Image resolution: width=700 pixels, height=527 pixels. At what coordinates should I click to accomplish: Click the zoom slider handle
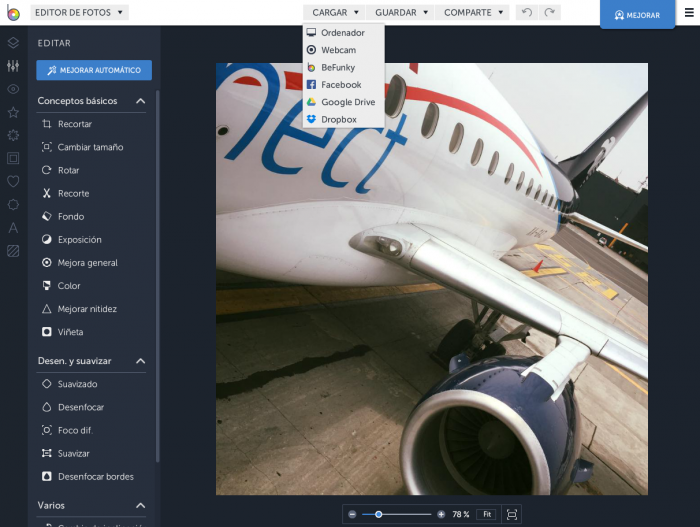pos(378,514)
